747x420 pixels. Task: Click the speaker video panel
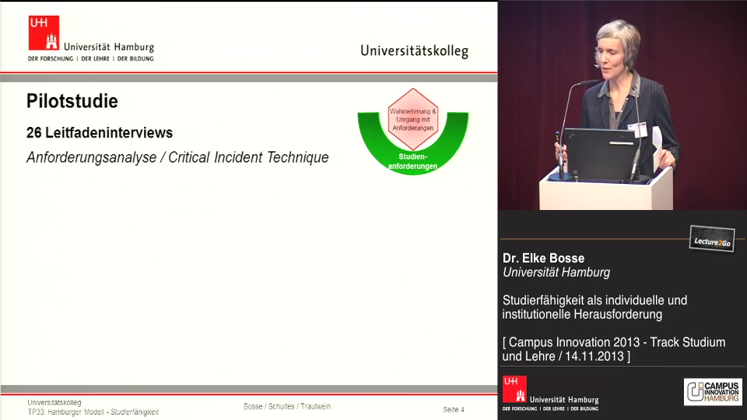pyautogui.click(x=621, y=105)
